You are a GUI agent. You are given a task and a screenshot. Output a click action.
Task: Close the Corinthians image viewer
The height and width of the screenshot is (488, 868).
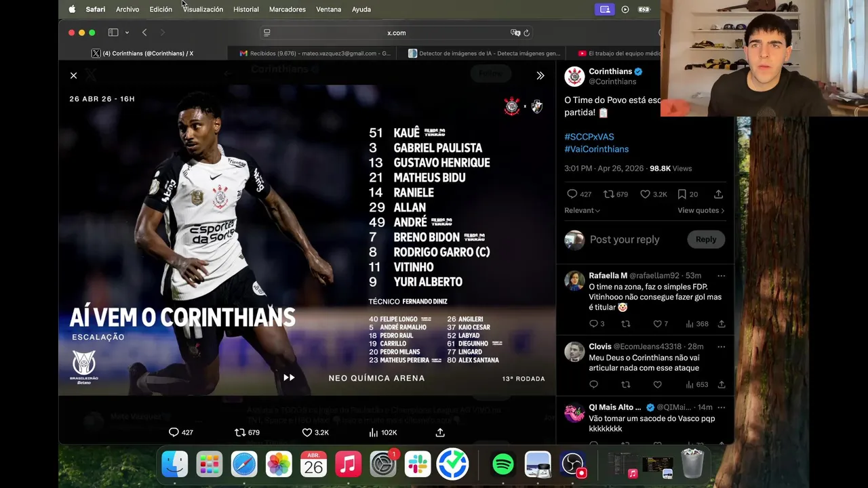point(73,75)
